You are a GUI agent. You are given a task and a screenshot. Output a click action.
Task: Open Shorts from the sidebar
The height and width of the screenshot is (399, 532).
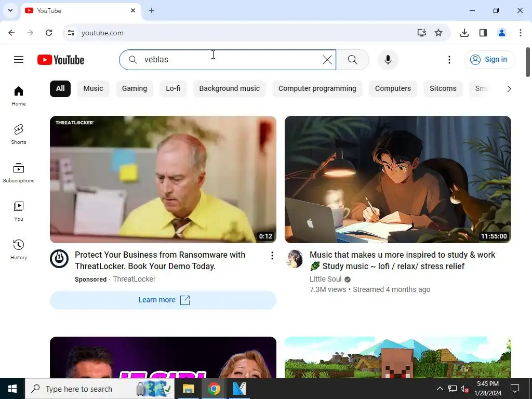coord(19,135)
